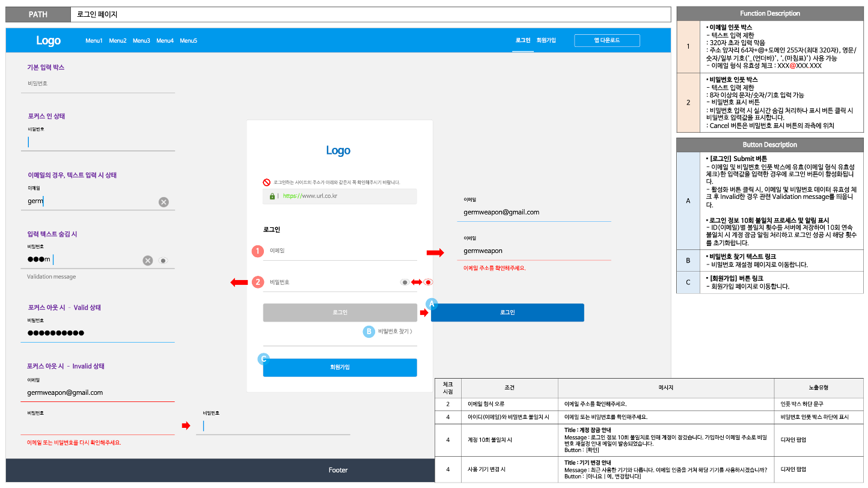This screenshot has height=488, width=868.
Task: Click the Footer bar text
Action: tap(338, 470)
